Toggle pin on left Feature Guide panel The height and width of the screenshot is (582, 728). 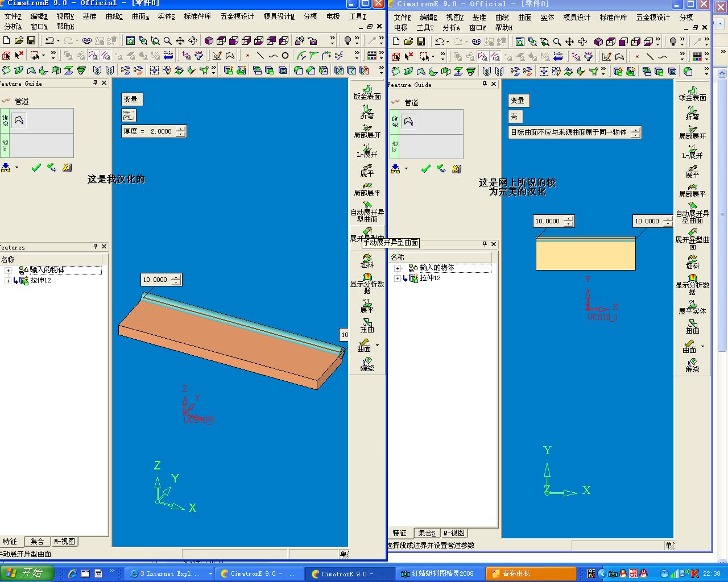[x=96, y=83]
